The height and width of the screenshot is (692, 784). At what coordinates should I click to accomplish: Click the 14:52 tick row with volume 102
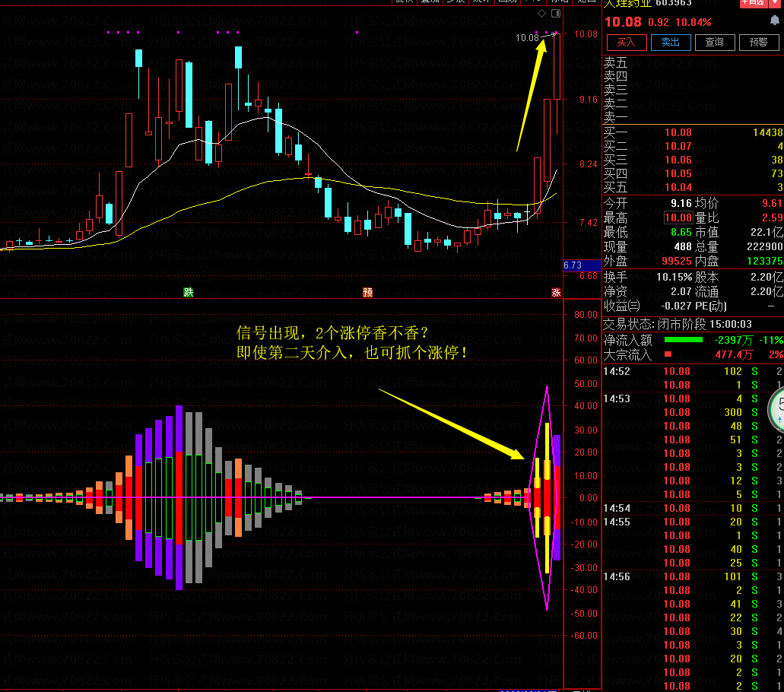(x=693, y=372)
